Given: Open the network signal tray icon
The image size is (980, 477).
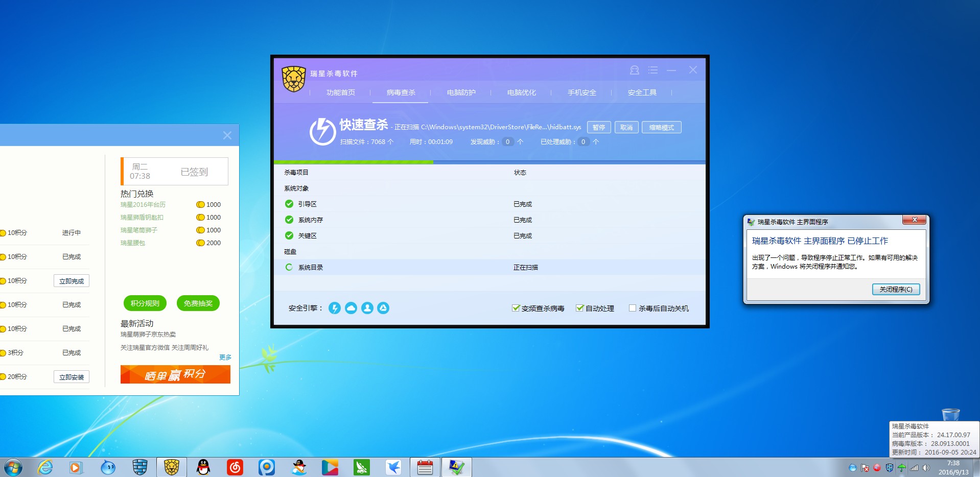Looking at the screenshot, I should tap(914, 468).
